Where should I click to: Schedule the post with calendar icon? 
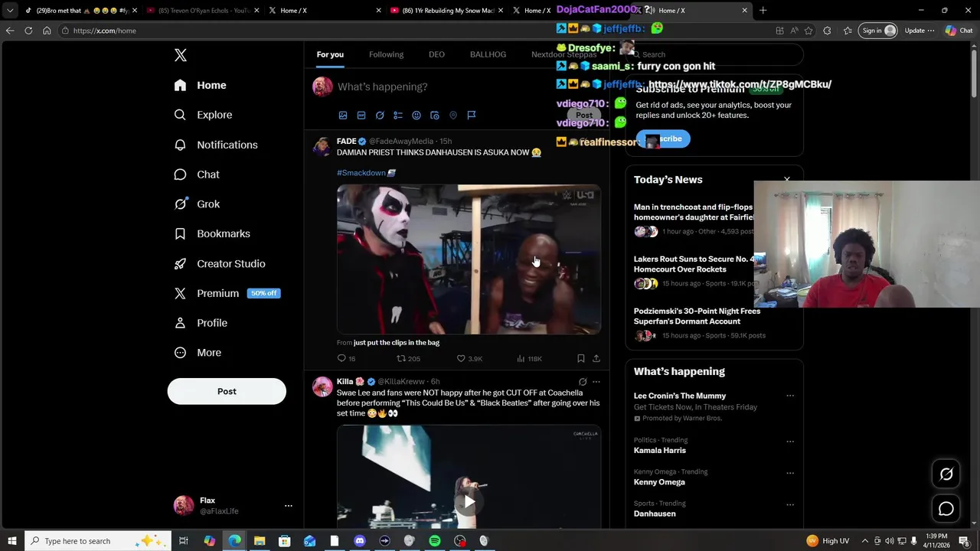pyautogui.click(x=435, y=116)
